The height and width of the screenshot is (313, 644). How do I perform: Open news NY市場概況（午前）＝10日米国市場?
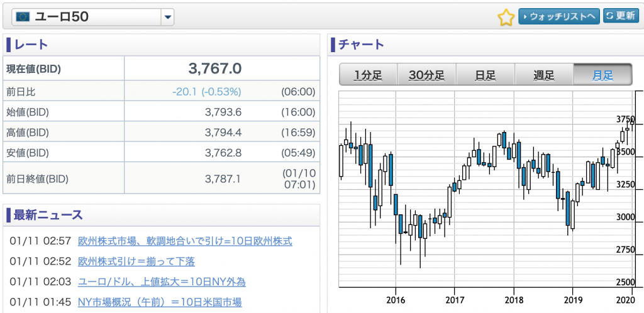tap(159, 302)
